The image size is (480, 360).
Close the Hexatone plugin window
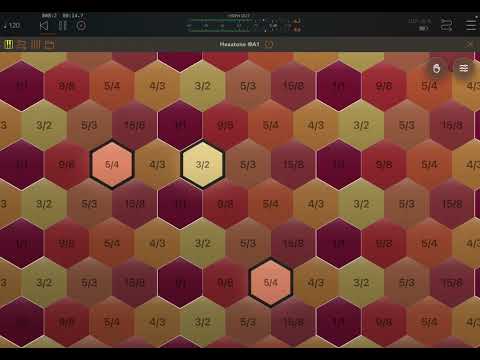pyautogui.click(x=469, y=44)
